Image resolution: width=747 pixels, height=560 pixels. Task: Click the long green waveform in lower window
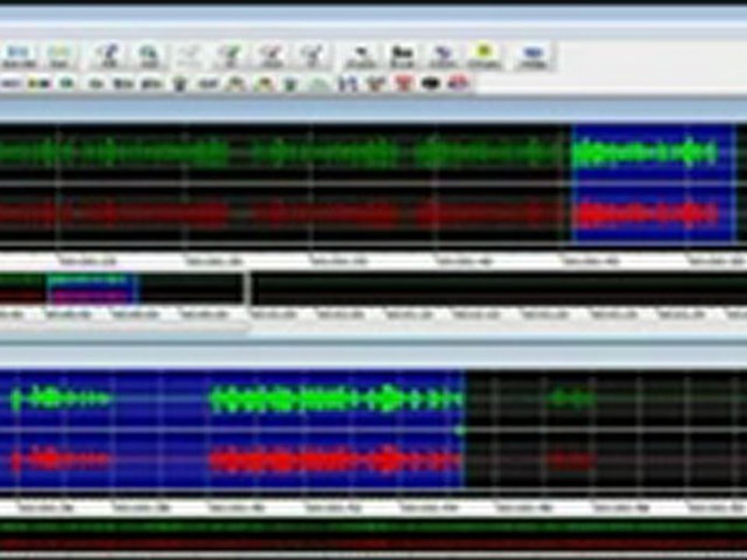336,399
